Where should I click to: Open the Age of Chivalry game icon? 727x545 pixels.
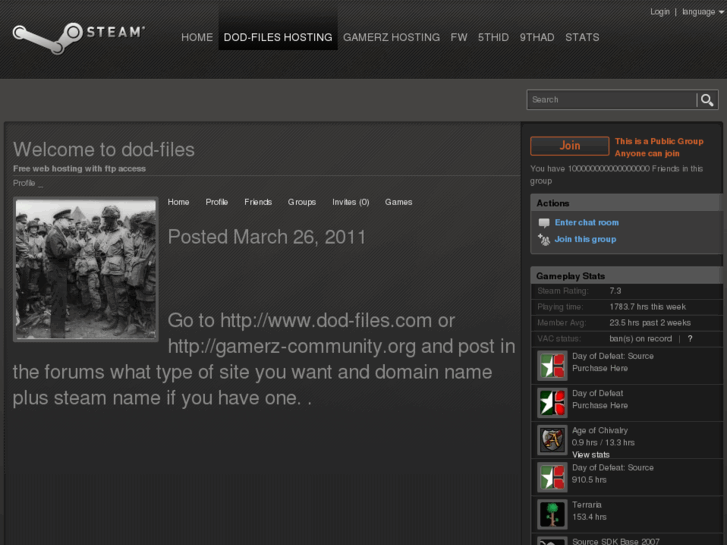click(552, 440)
